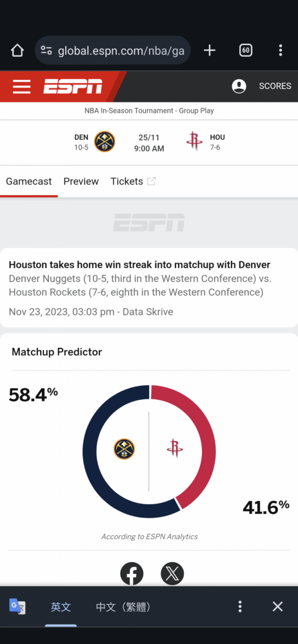Open the Tickets external link

pos(133,182)
